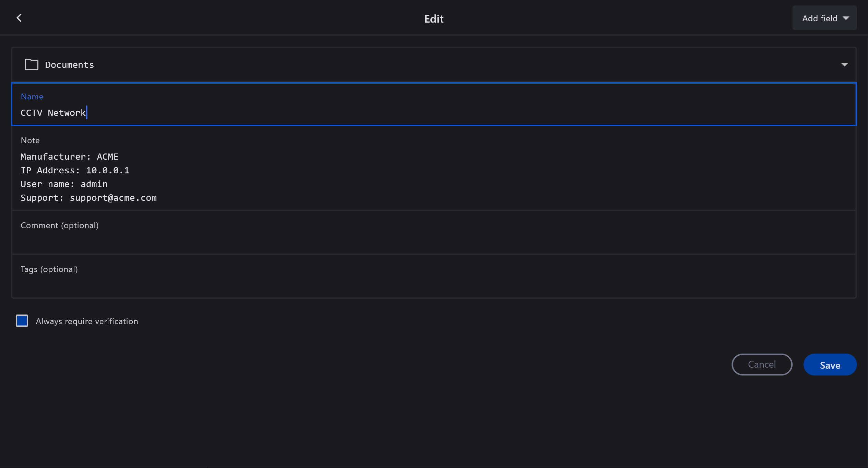
Task: Place cursor on IP Address 10.0.0.1 line
Action: [x=75, y=170]
